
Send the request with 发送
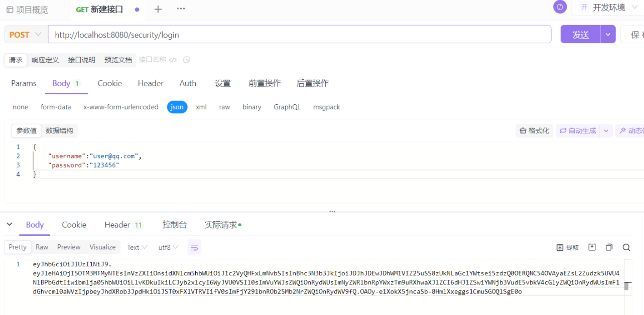click(x=580, y=34)
